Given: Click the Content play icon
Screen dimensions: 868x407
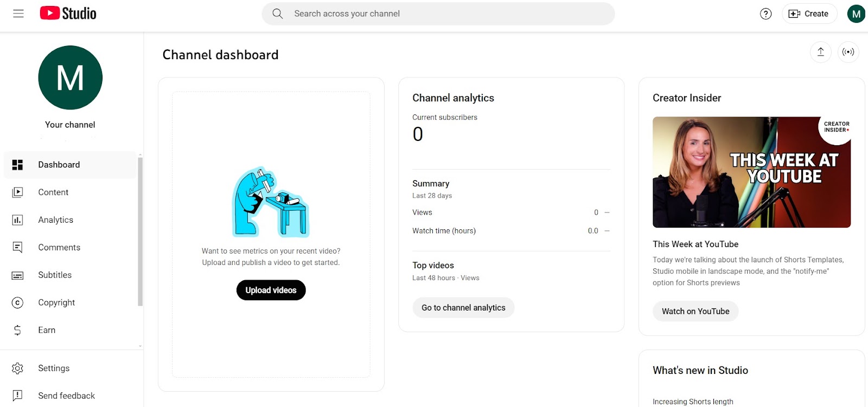Looking at the screenshot, I should tap(17, 192).
